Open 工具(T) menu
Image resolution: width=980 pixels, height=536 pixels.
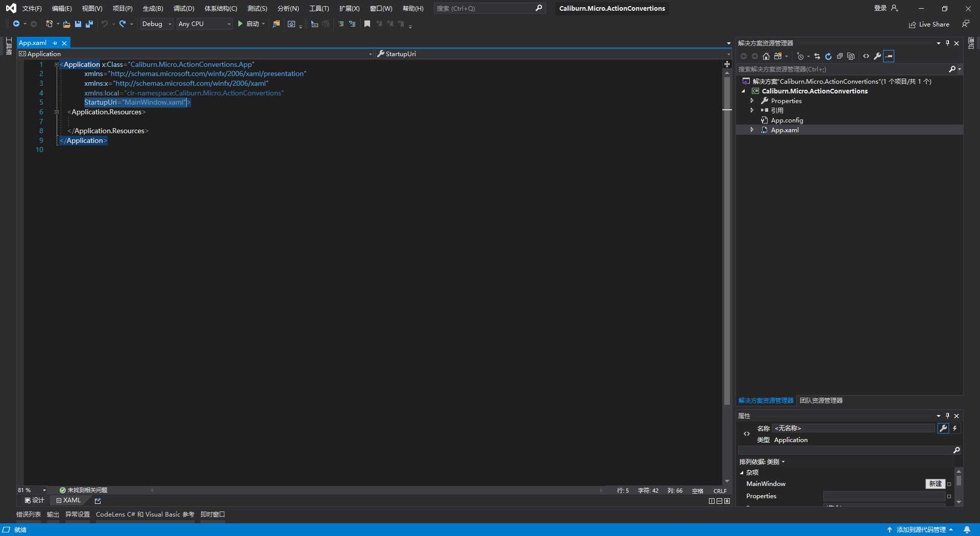[x=319, y=9]
